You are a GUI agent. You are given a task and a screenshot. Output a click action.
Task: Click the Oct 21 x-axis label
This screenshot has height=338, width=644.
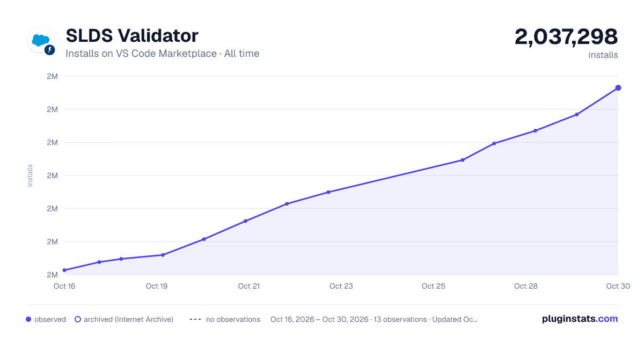click(249, 286)
